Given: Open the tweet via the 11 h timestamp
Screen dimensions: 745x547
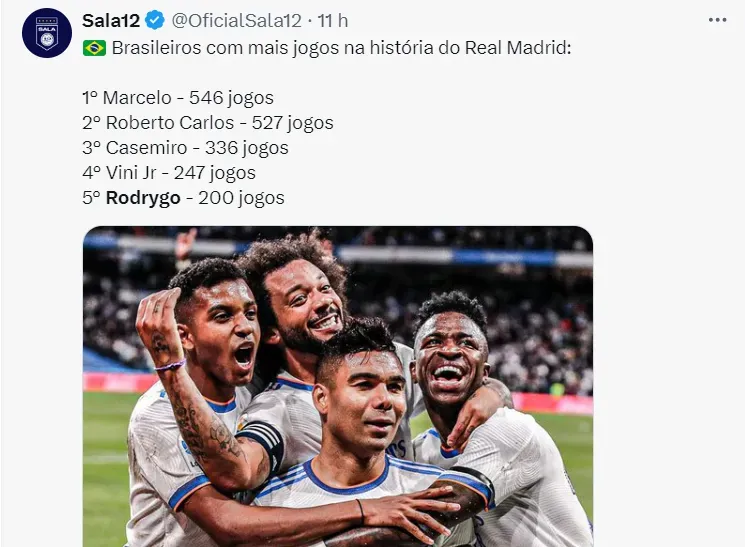Looking at the screenshot, I should coord(333,20).
